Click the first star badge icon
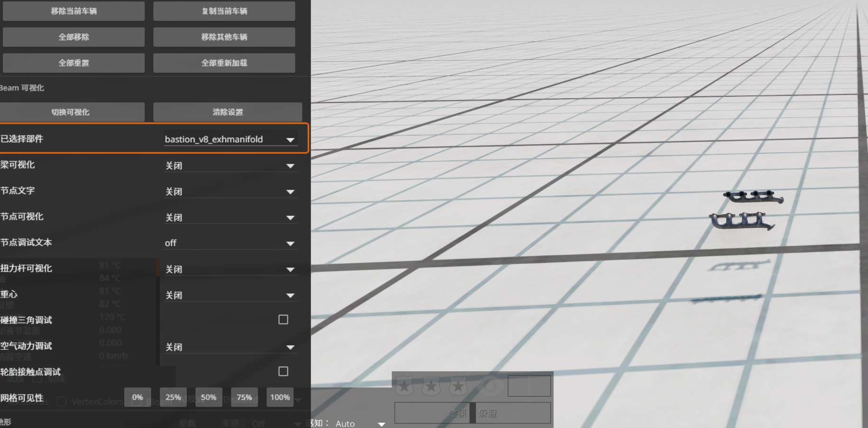Viewport: 868px width, 428px height. [x=404, y=386]
